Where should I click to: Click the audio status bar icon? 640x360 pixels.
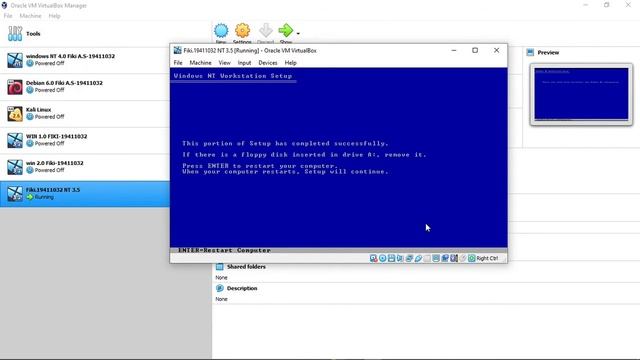point(400,258)
